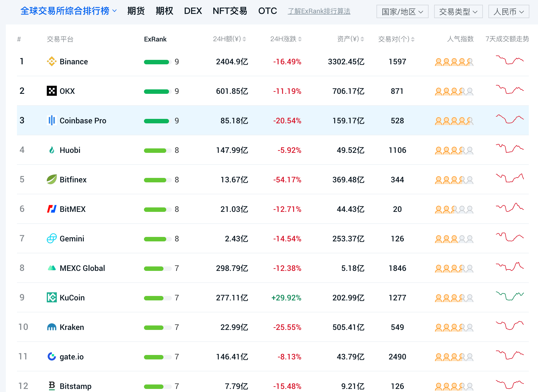The height and width of the screenshot is (392, 538).
Task: Click the BitMEX logo icon
Action: click(x=52, y=209)
